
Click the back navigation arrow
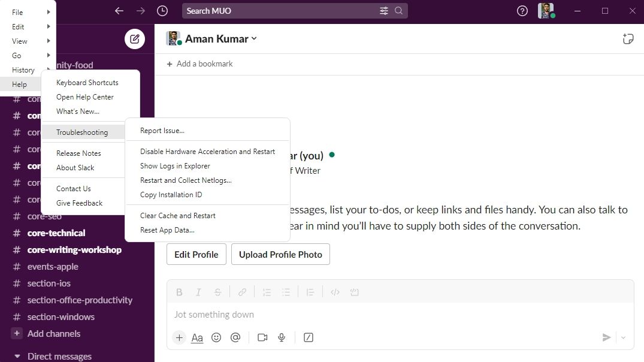pyautogui.click(x=119, y=11)
